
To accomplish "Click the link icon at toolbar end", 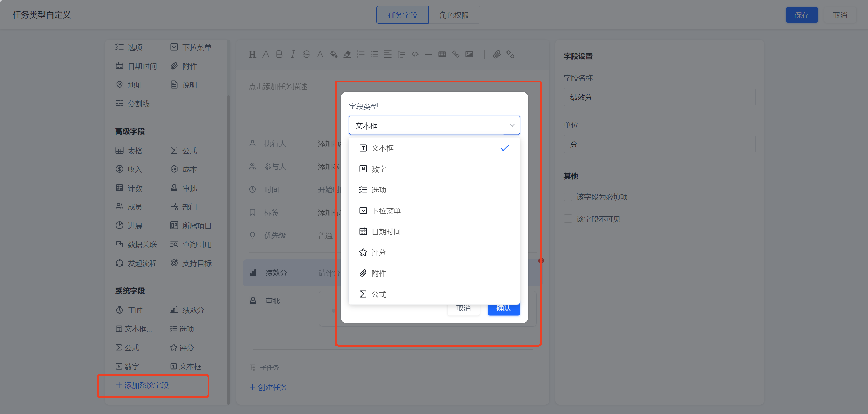I will click(510, 54).
